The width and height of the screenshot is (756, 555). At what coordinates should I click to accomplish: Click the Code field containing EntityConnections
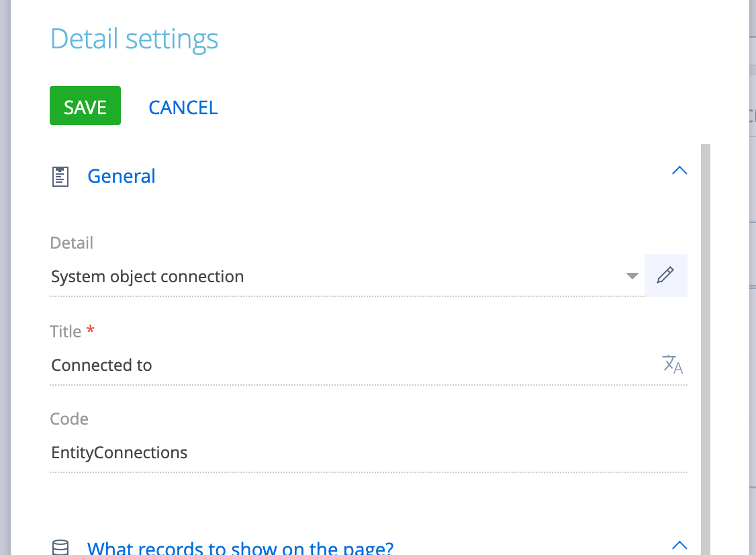point(369,453)
